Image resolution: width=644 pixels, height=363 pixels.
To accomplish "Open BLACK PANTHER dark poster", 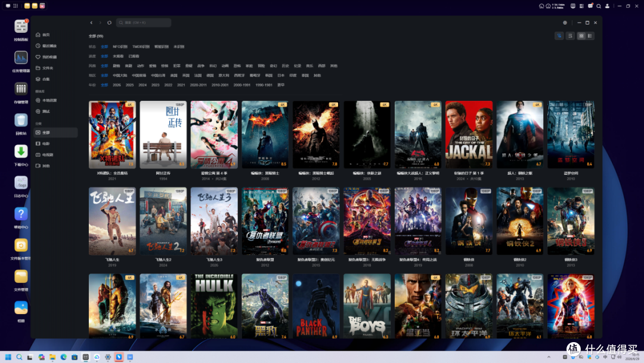I will (x=316, y=306).
